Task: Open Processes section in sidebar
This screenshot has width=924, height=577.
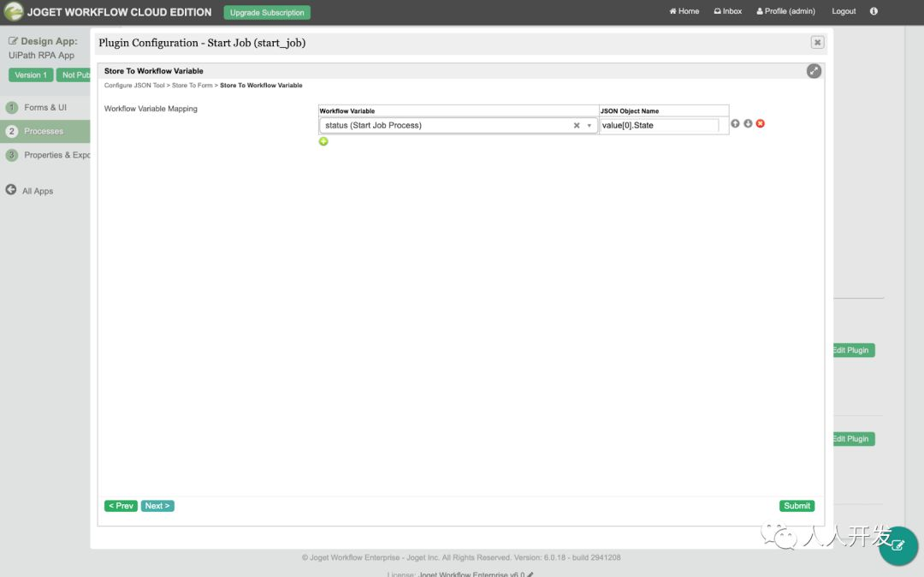Action: 44,131
